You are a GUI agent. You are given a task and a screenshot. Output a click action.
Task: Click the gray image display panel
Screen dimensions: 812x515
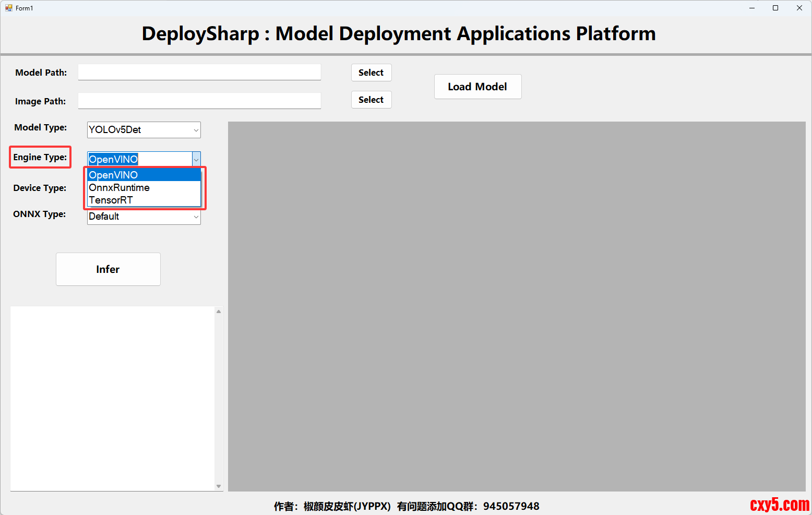[517, 306]
